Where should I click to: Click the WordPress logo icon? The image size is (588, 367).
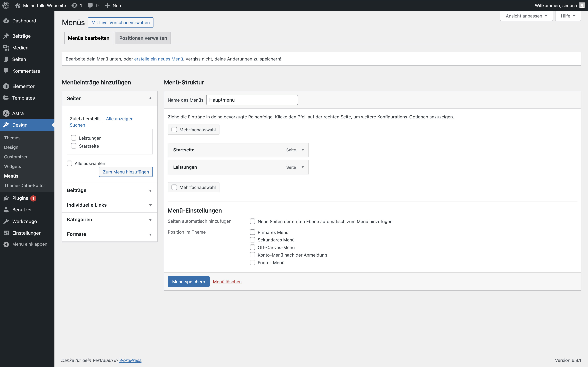click(x=6, y=5)
